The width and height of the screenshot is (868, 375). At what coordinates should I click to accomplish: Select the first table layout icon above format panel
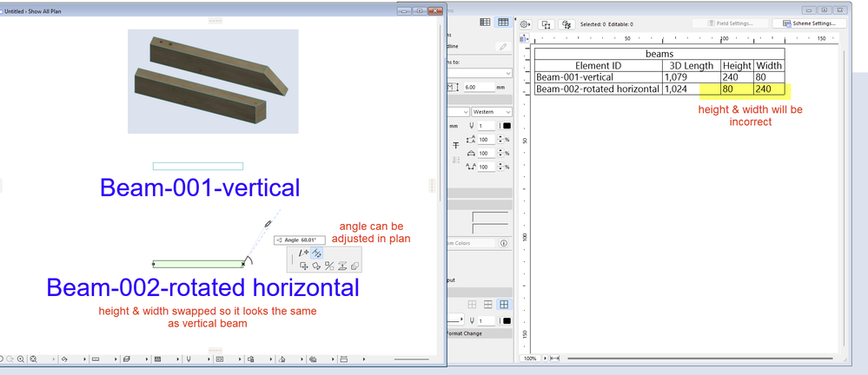[x=485, y=22]
